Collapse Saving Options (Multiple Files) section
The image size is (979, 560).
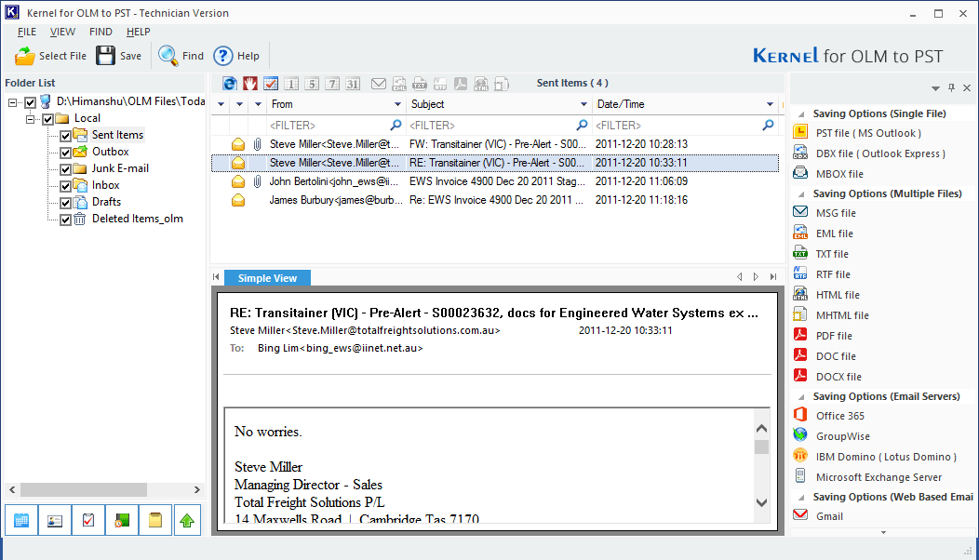801,194
